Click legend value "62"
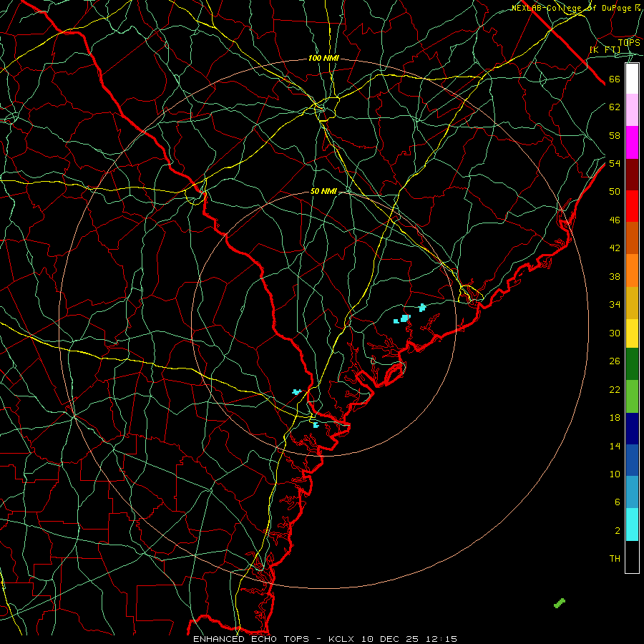This screenshot has height=644, width=644. pos(615,107)
